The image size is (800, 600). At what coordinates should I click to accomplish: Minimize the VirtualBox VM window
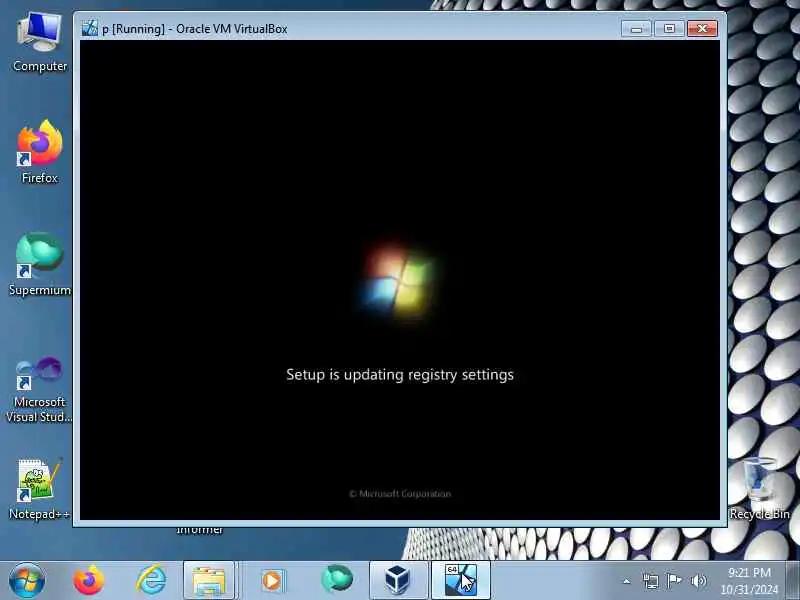636,29
